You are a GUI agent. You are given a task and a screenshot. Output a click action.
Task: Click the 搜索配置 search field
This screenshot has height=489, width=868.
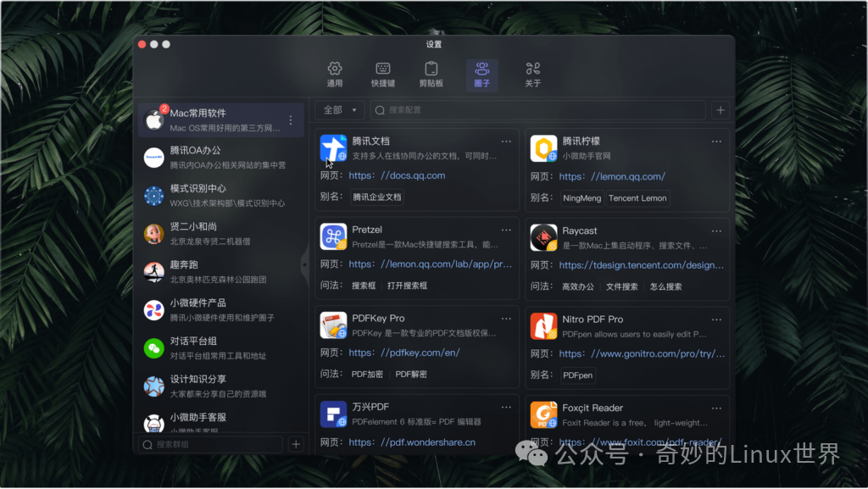point(537,110)
